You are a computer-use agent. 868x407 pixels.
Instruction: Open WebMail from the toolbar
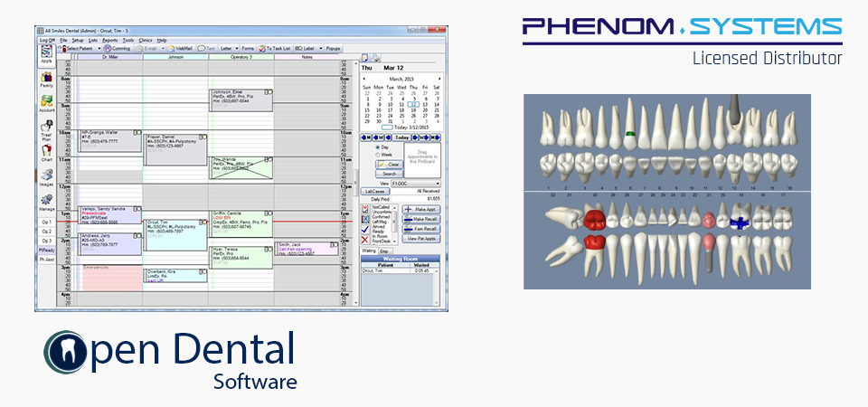(180, 48)
